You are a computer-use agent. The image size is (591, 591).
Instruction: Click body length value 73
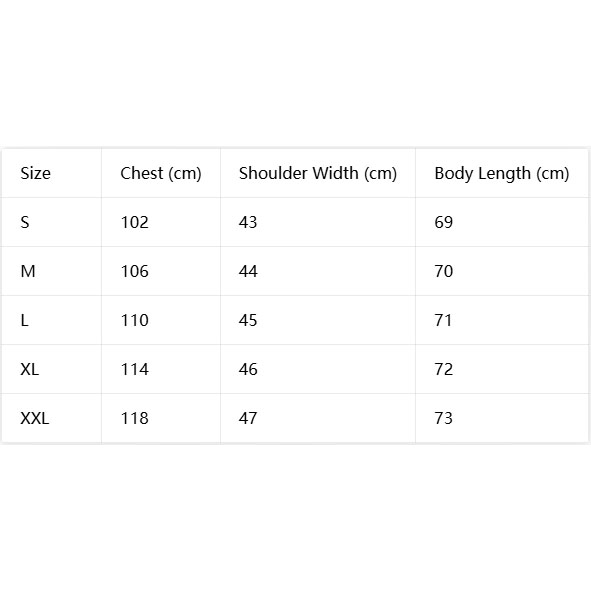tap(444, 418)
